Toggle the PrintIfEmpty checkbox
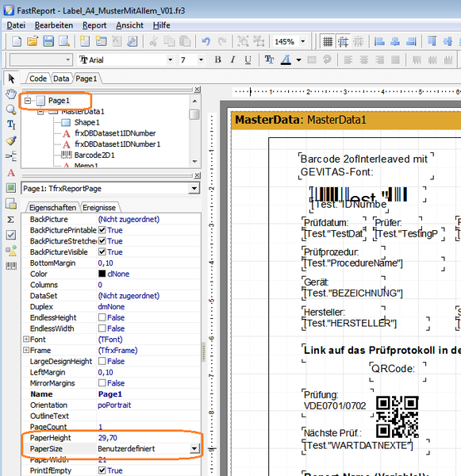461x476 pixels. point(102,470)
